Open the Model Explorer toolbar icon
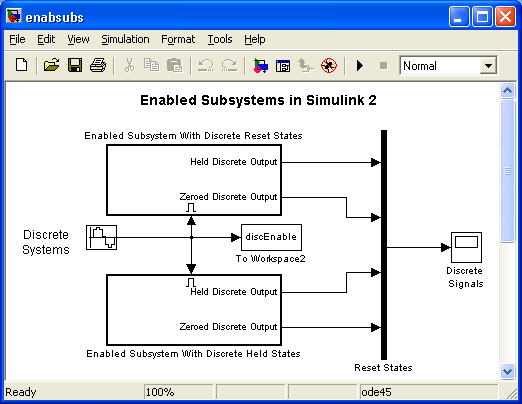Screen dimensions: 522x404 (283, 66)
